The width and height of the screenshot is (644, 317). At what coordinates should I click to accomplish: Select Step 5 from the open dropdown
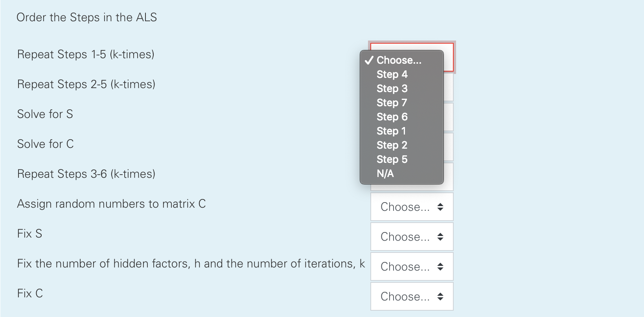tap(391, 159)
